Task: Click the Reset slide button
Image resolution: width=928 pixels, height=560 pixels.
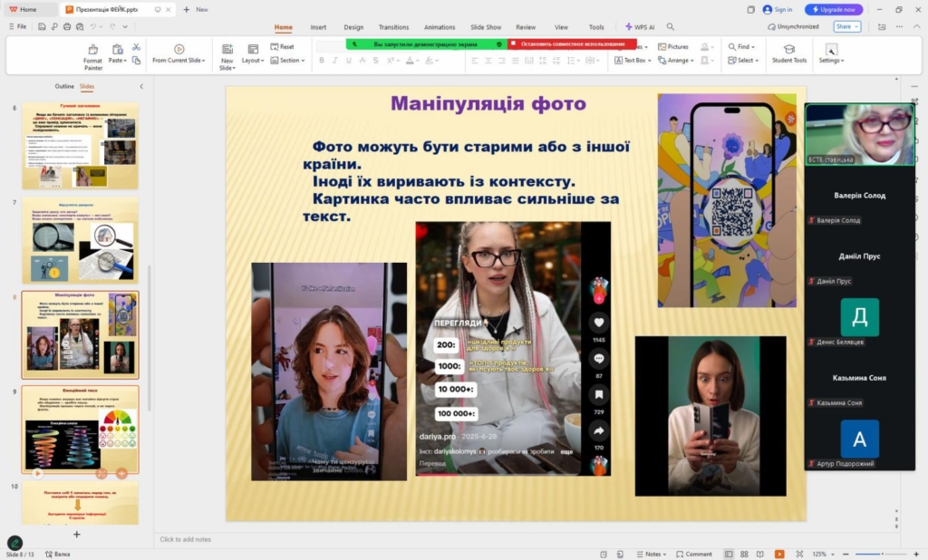Action: pyautogui.click(x=283, y=46)
